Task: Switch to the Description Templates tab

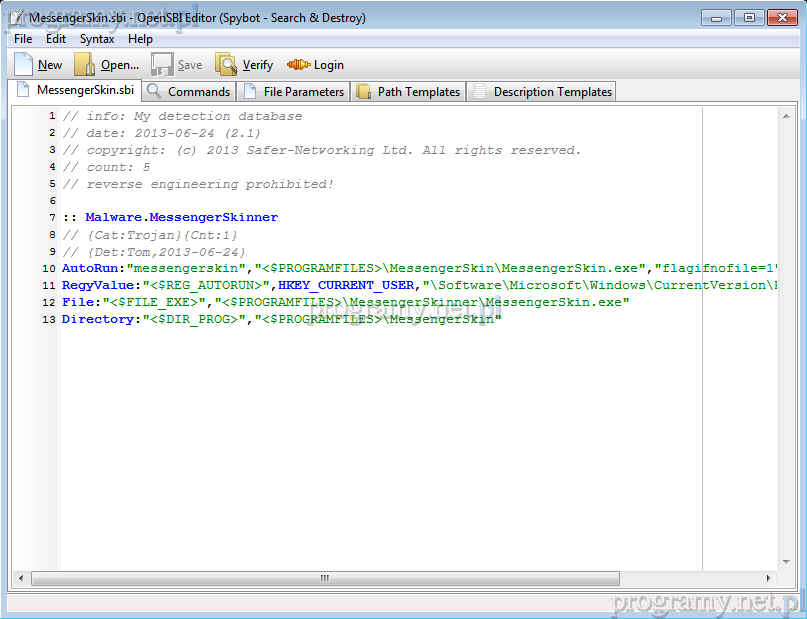Action: (x=552, y=92)
